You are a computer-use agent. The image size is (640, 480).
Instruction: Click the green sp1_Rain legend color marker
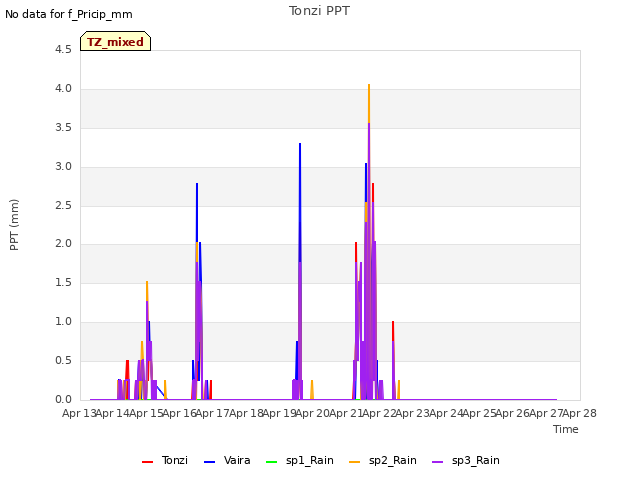coord(271,462)
